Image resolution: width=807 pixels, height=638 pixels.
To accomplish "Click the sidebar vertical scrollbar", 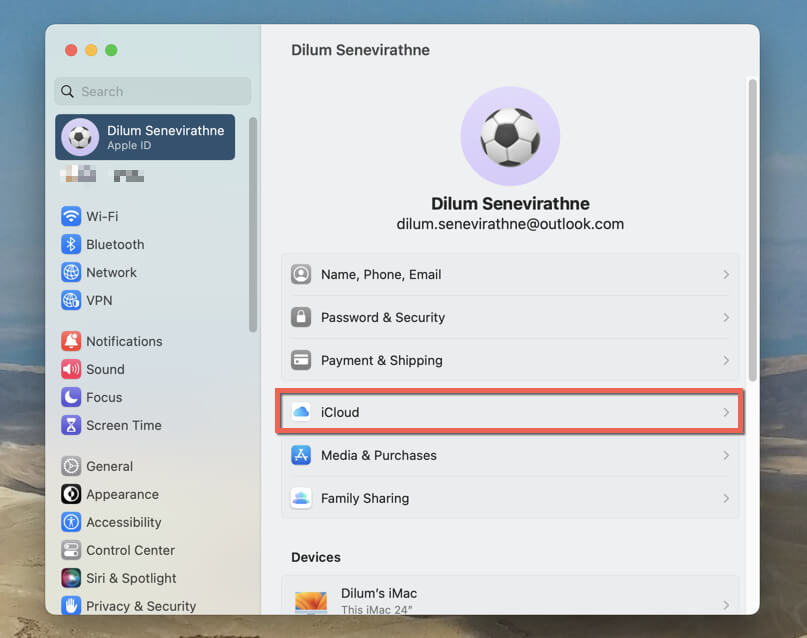I will point(253,225).
